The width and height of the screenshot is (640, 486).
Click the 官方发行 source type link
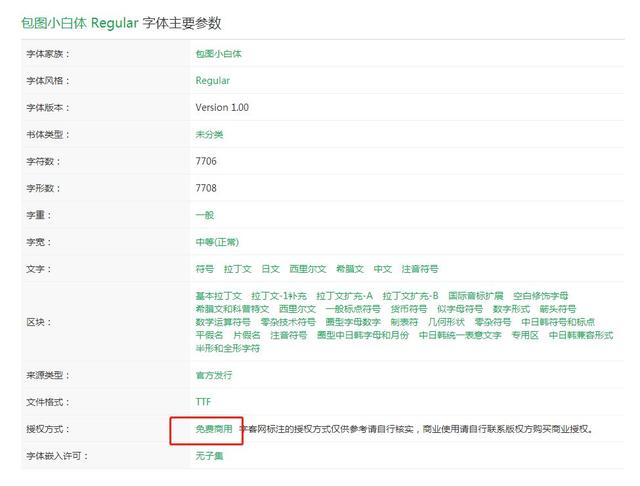click(x=214, y=375)
